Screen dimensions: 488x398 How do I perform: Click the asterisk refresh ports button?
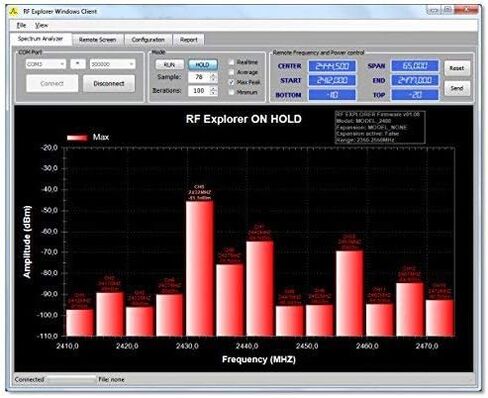[x=78, y=64]
